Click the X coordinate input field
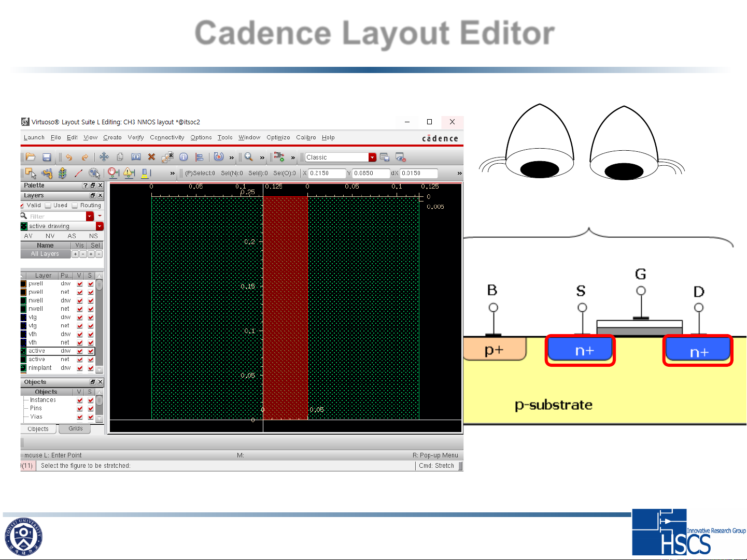747x560 pixels. tap(327, 174)
